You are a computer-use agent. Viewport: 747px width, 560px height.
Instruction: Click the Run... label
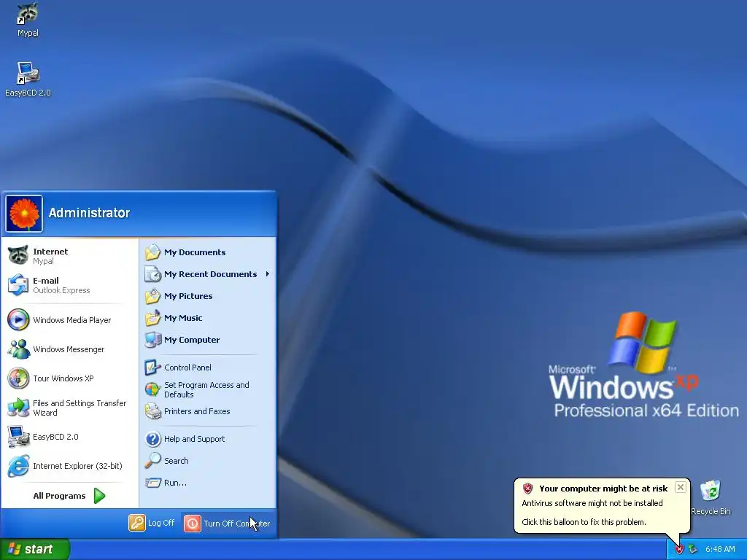coord(175,483)
